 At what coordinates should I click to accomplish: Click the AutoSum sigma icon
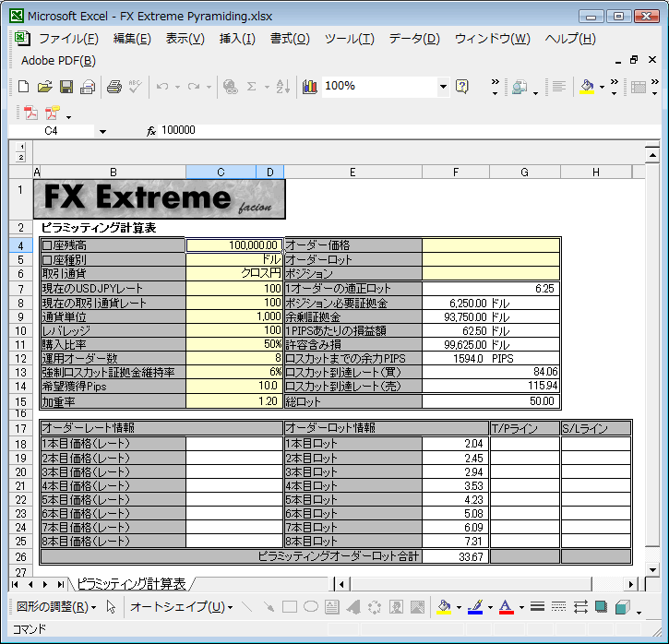(x=252, y=87)
